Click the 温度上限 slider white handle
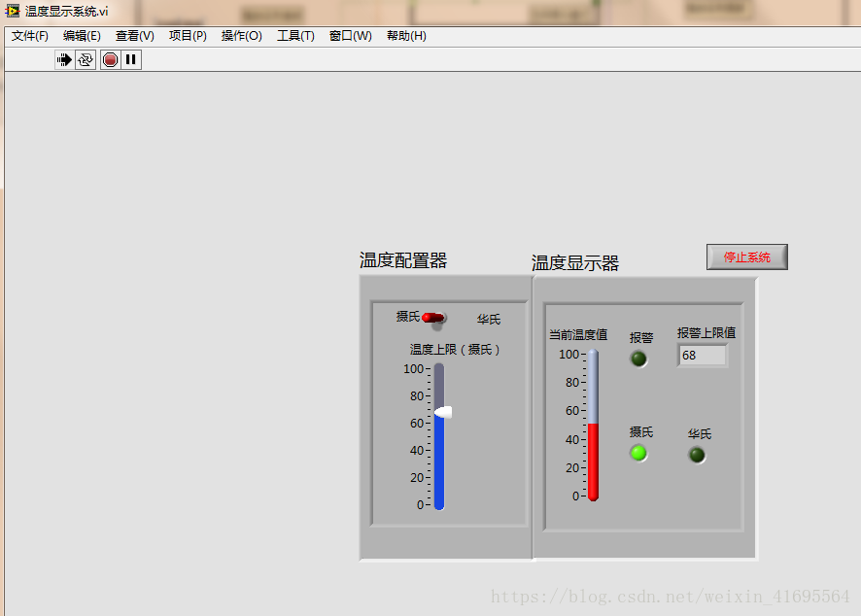861x616 pixels. click(x=443, y=412)
